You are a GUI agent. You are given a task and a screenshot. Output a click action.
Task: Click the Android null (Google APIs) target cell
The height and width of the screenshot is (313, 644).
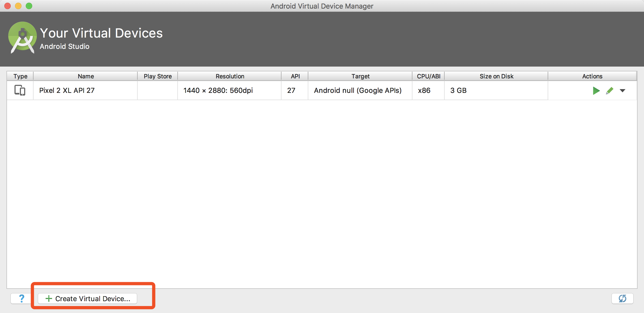tap(358, 90)
